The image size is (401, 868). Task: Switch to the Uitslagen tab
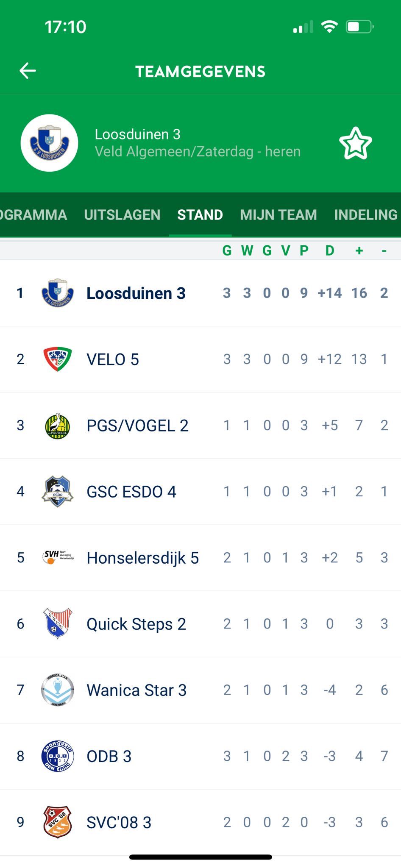122,215
